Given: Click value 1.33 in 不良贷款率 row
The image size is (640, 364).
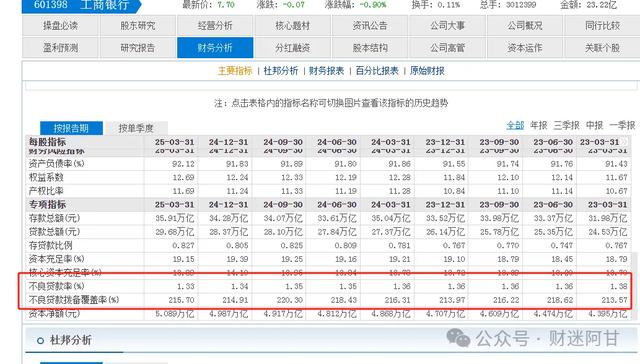Looking at the screenshot, I should tap(186, 286).
